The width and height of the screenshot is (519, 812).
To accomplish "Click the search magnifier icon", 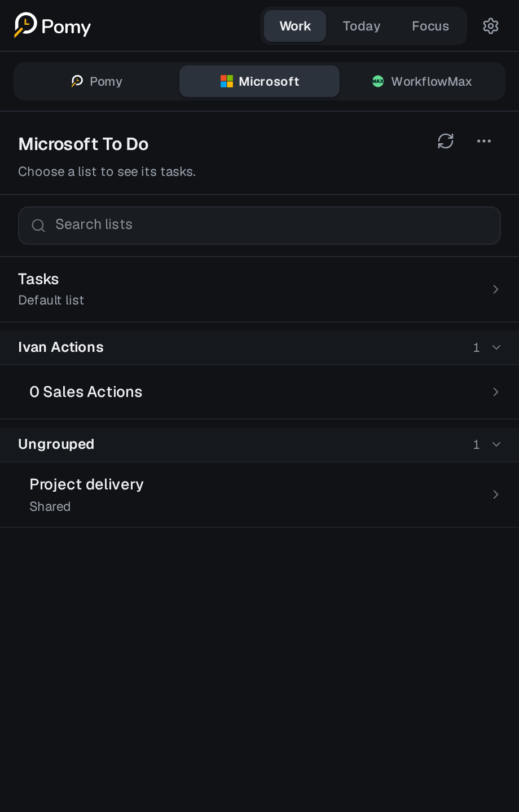I will 38,226.
